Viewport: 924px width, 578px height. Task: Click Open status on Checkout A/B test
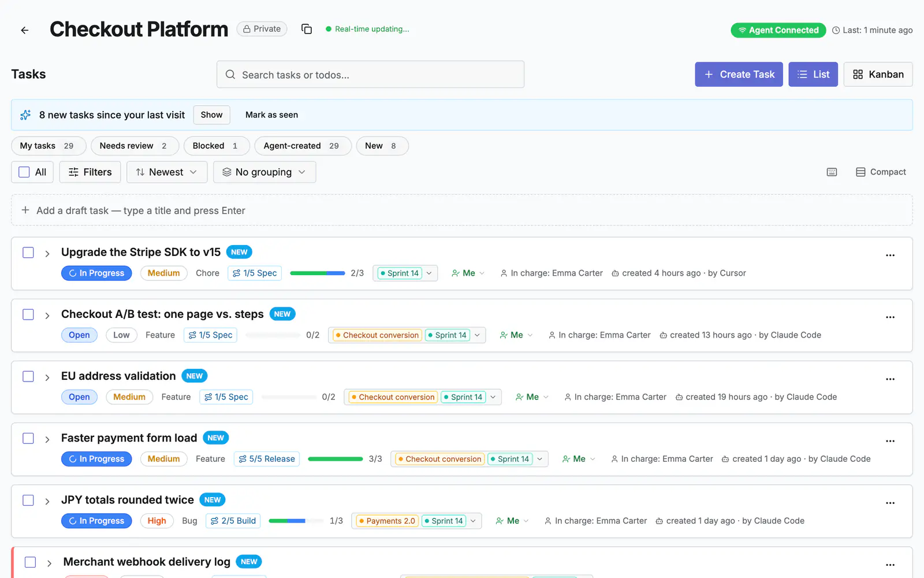[79, 335]
